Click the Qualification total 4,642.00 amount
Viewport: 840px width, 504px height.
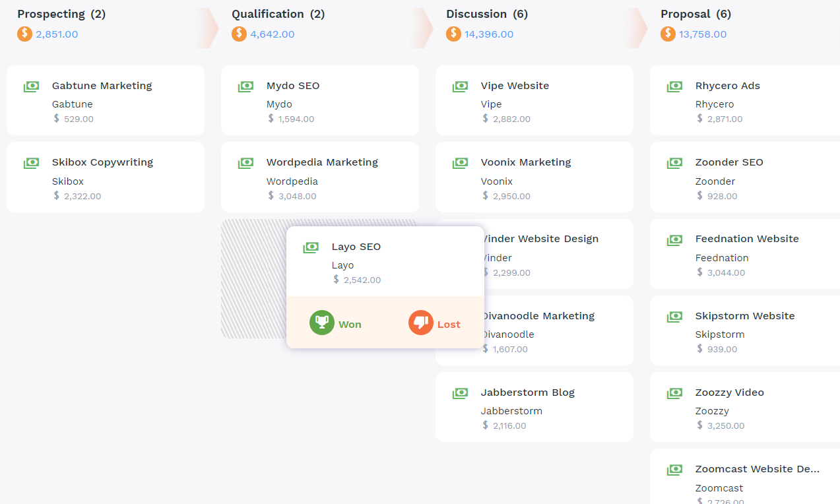[272, 34]
